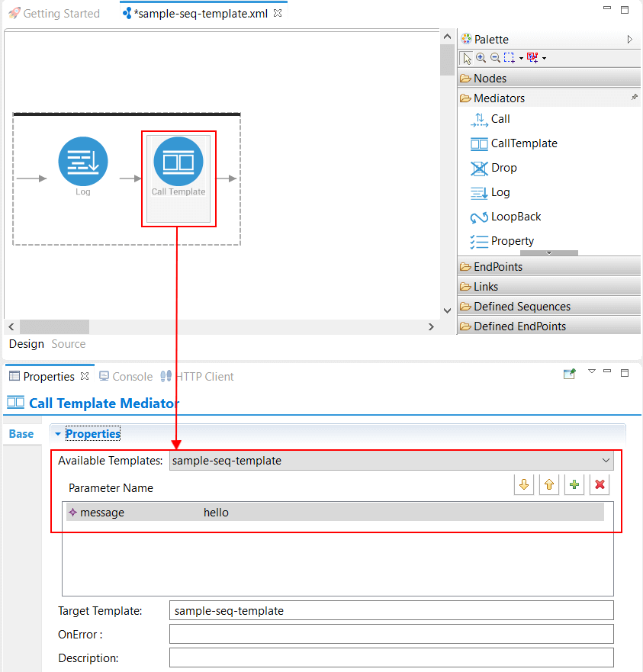
Task: Select the Call mediator in the palette
Action: click(x=497, y=119)
